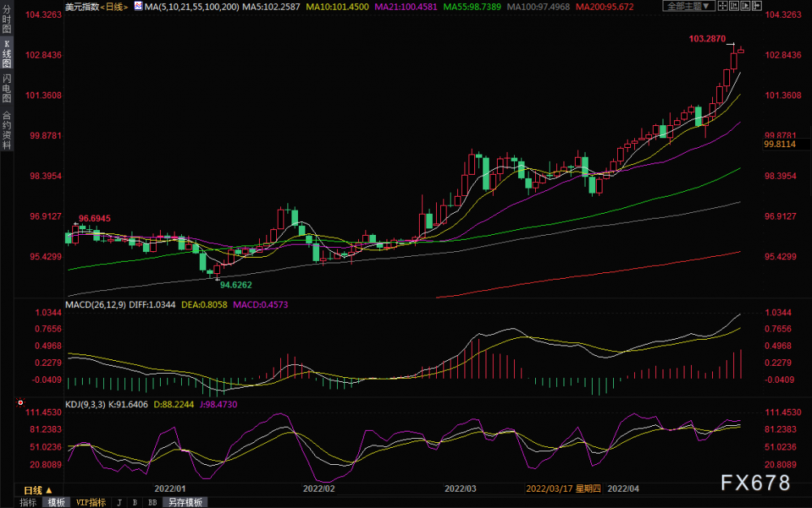Image resolution: width=812 pixels, height=508 pixels.
Task: Click the VIP指标 button
Action: click(x=91, y=502)
